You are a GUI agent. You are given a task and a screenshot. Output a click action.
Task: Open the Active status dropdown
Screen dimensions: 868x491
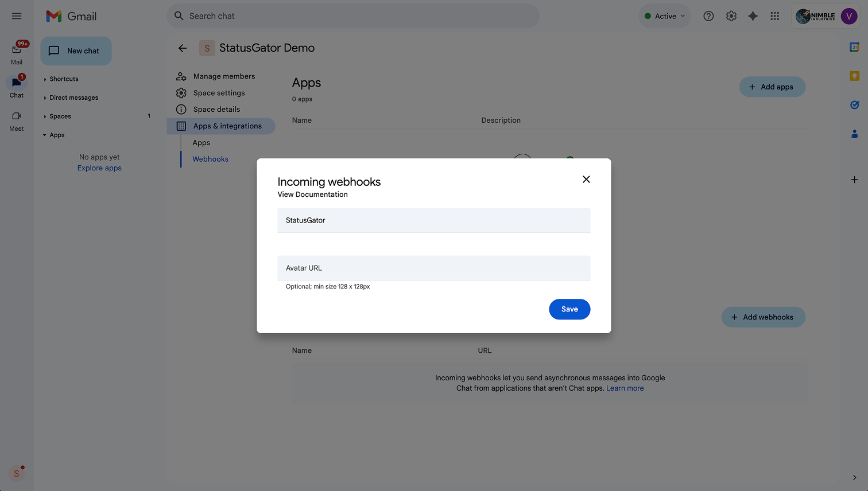point(664,16)
